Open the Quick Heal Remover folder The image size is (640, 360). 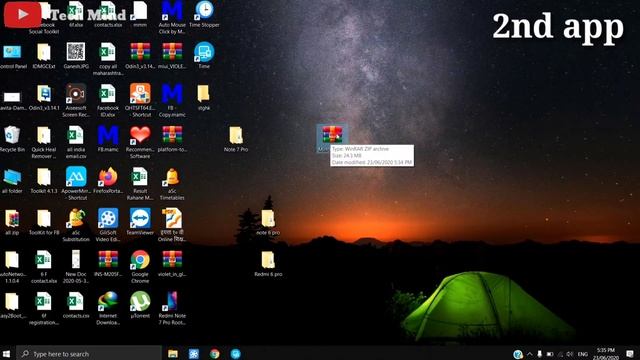pyautogui.click(x=44, y=142)
